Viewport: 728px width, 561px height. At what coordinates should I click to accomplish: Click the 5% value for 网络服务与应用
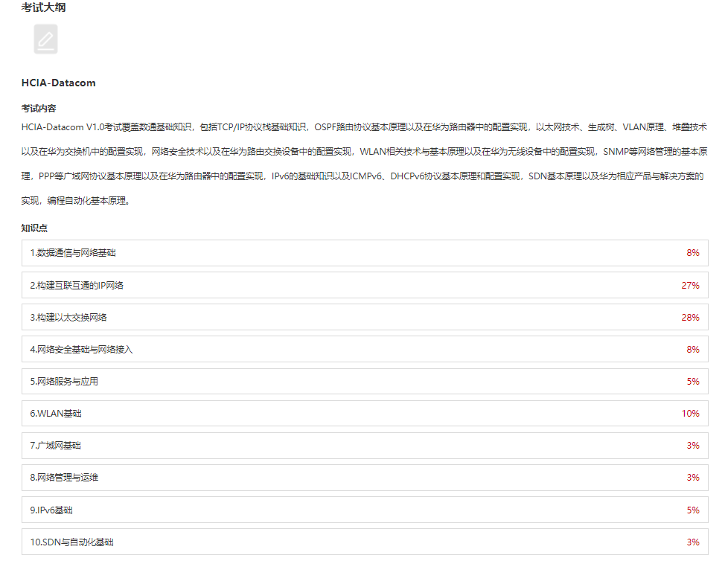(693, 382)
